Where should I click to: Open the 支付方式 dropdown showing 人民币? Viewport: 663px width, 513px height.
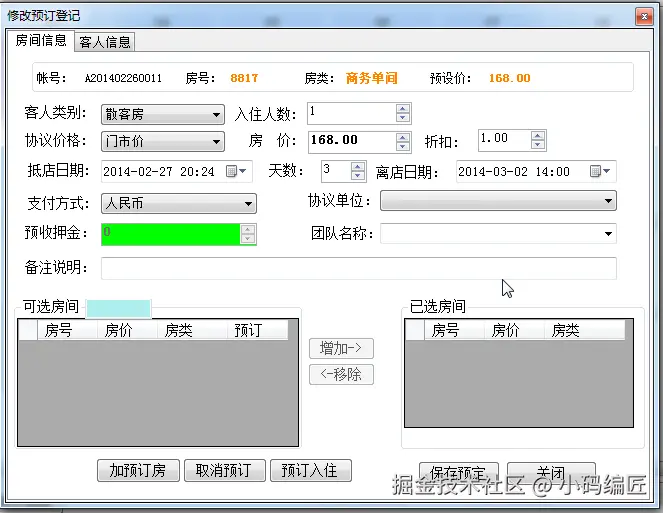click(179, 203)
